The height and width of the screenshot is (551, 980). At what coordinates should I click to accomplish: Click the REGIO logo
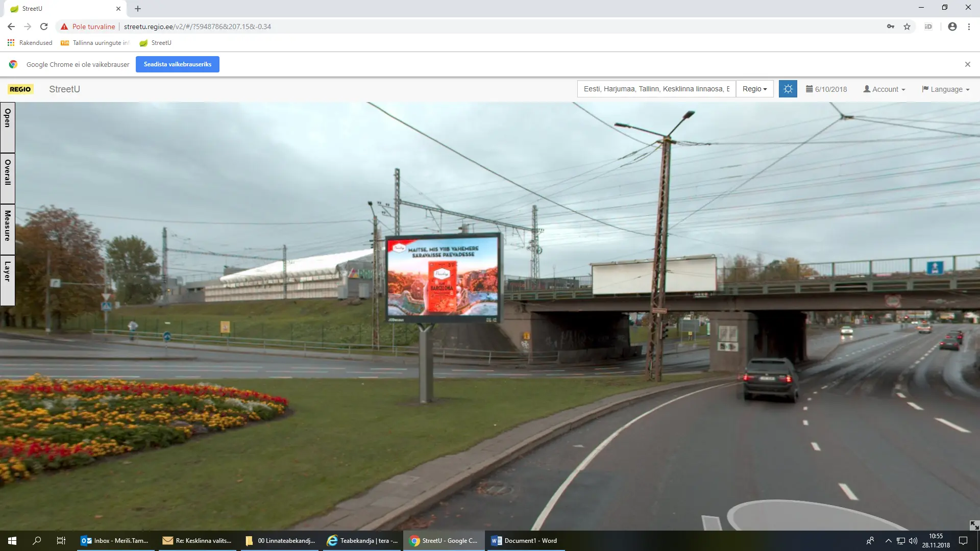20,89
